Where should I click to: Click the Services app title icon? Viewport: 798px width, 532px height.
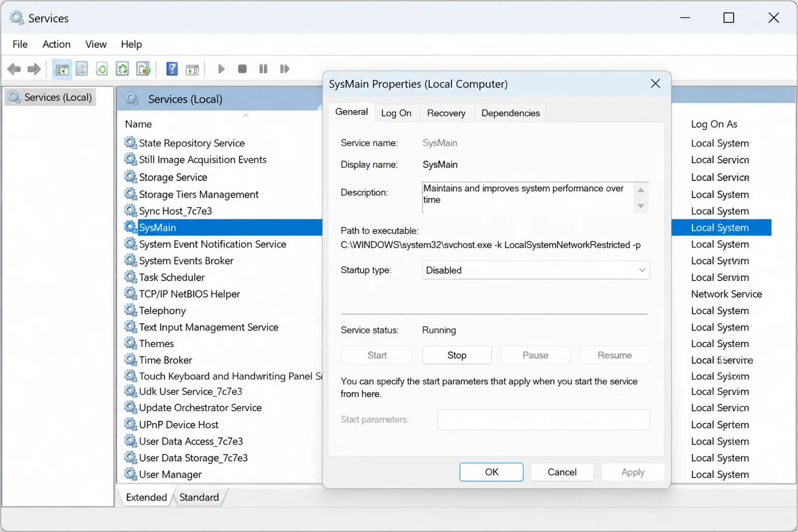(17, 18)
